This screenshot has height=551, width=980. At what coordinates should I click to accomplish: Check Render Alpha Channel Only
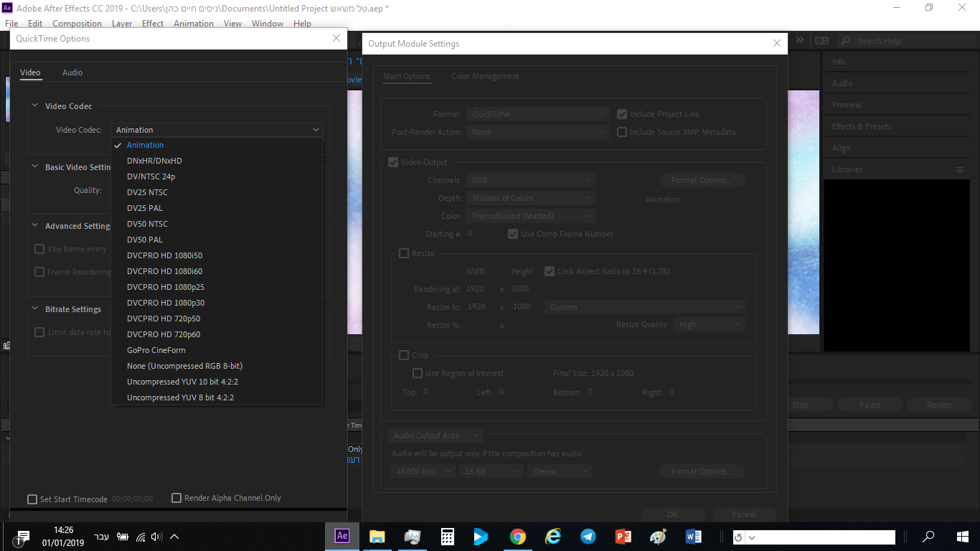point(176,497)
